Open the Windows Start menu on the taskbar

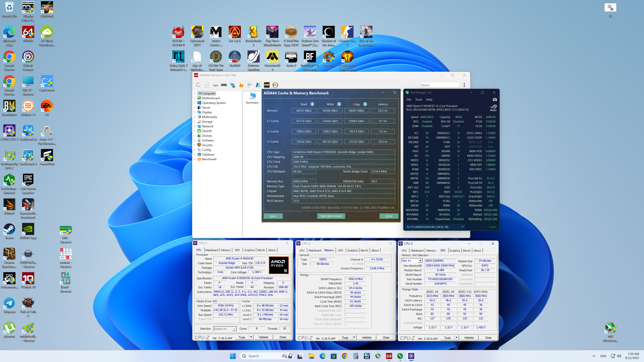232,356
